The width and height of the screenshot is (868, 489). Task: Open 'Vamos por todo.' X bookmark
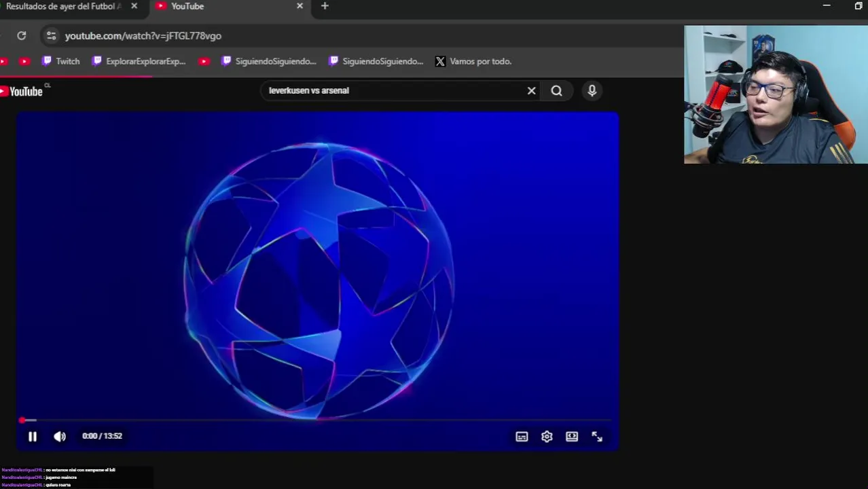tap(473, 61)
